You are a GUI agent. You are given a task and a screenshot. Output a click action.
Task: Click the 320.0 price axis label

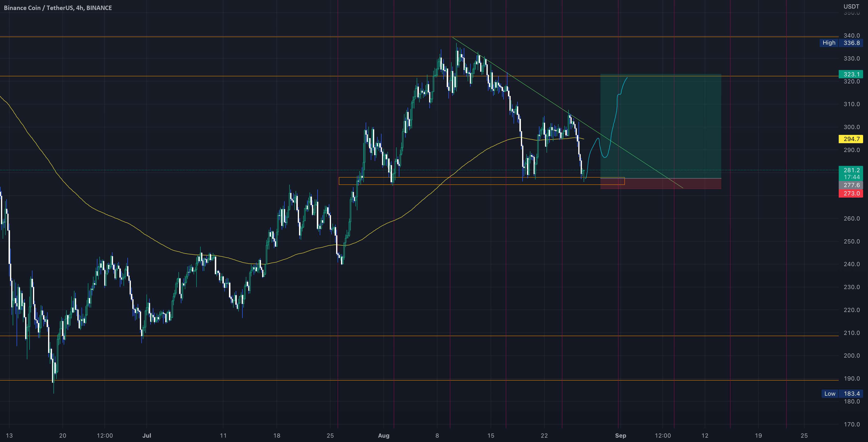click(x=851, y=81)
